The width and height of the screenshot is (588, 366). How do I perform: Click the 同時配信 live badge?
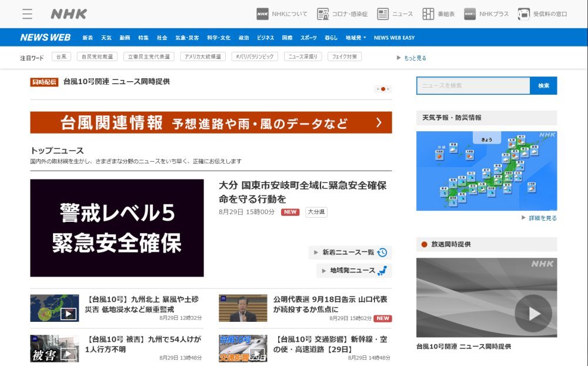44,82
